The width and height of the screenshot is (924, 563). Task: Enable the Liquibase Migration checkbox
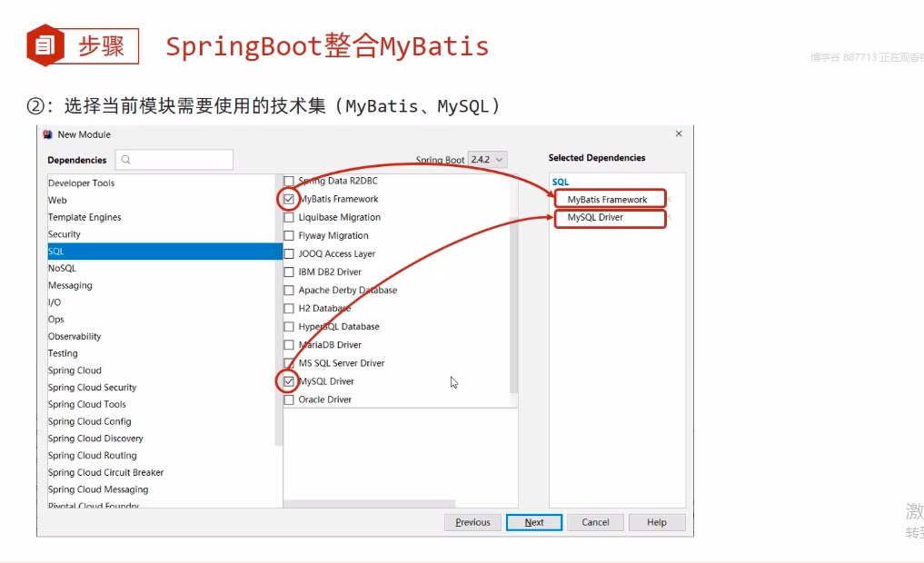click(289, 217)
